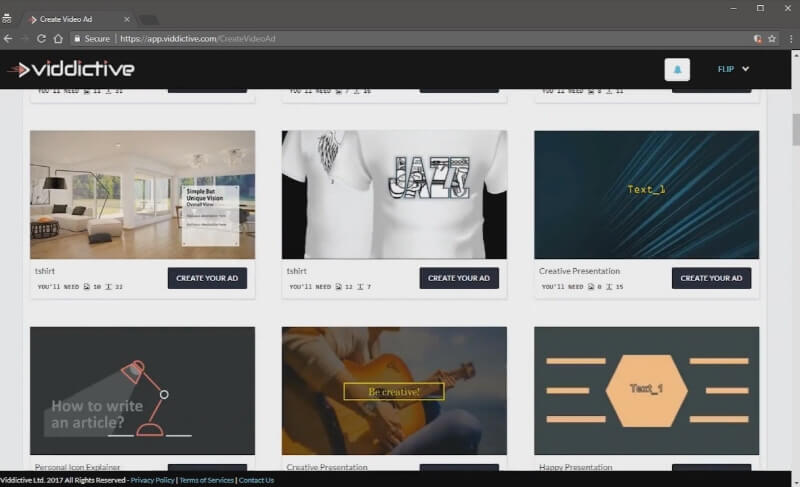Open the living room interior thumbnail

click(142, 195)
